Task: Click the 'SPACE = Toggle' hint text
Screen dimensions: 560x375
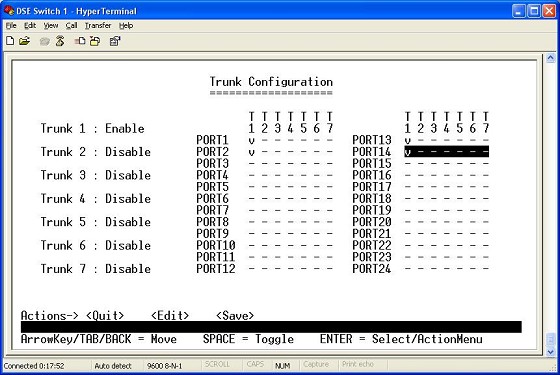Action: point(248,339)
